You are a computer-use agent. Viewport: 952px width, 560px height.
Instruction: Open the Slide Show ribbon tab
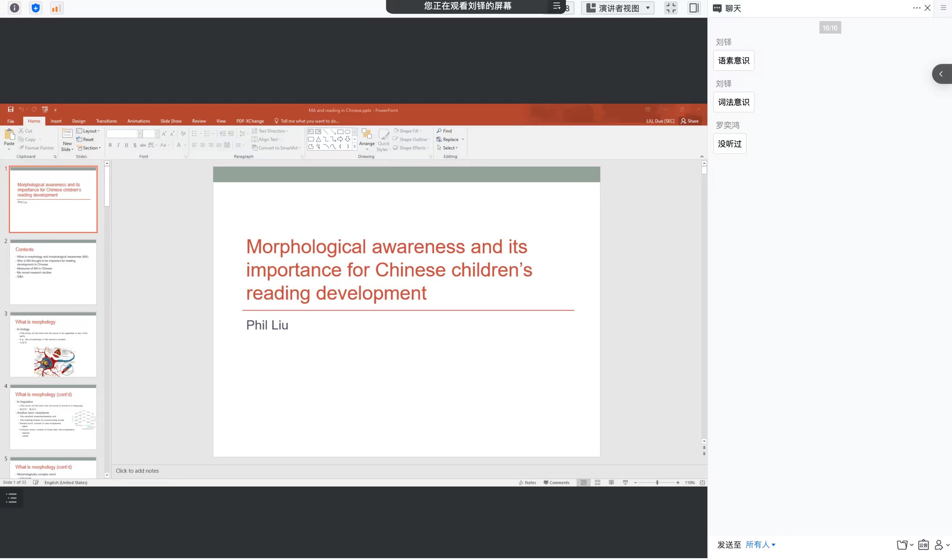click(171, 121)
